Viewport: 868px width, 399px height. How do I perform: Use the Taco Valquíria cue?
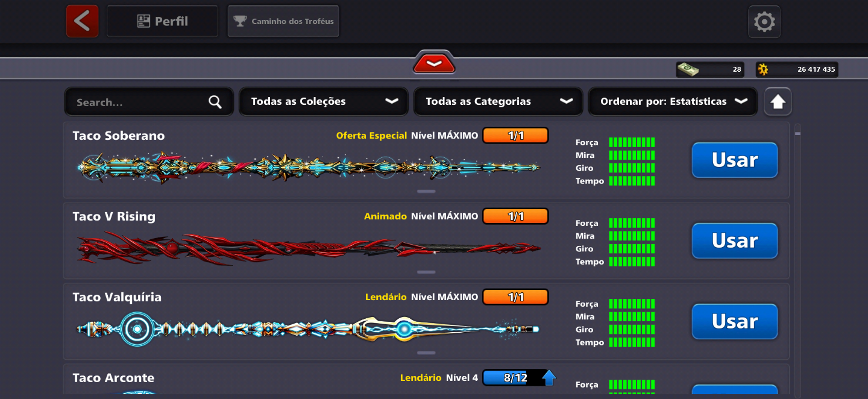coord(735,321)
